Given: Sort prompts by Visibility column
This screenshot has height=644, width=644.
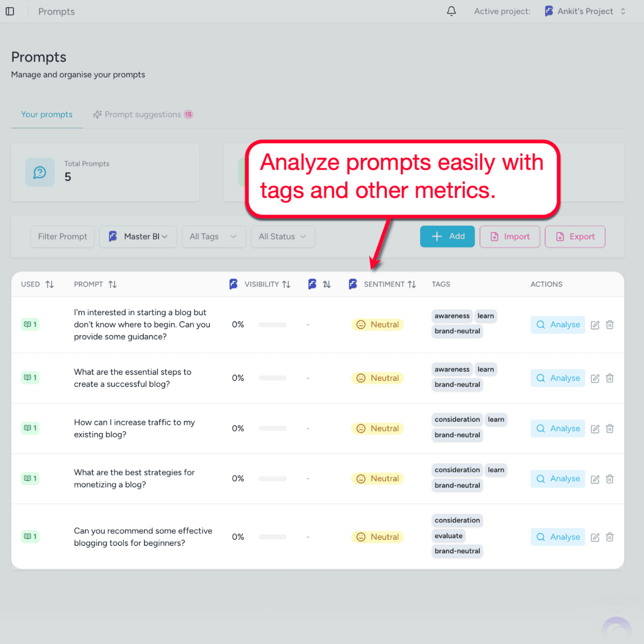Looking at the screenshot, I should click(x=286, y=284).
